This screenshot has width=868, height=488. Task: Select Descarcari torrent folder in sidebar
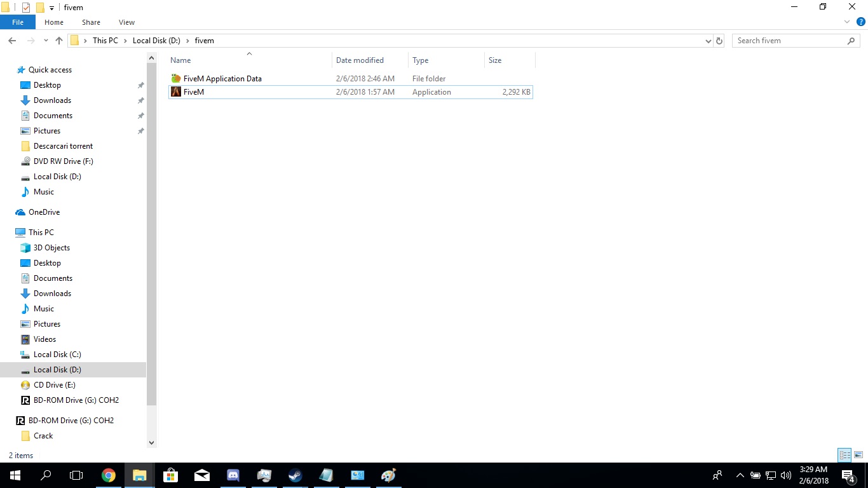pos(63,146)
